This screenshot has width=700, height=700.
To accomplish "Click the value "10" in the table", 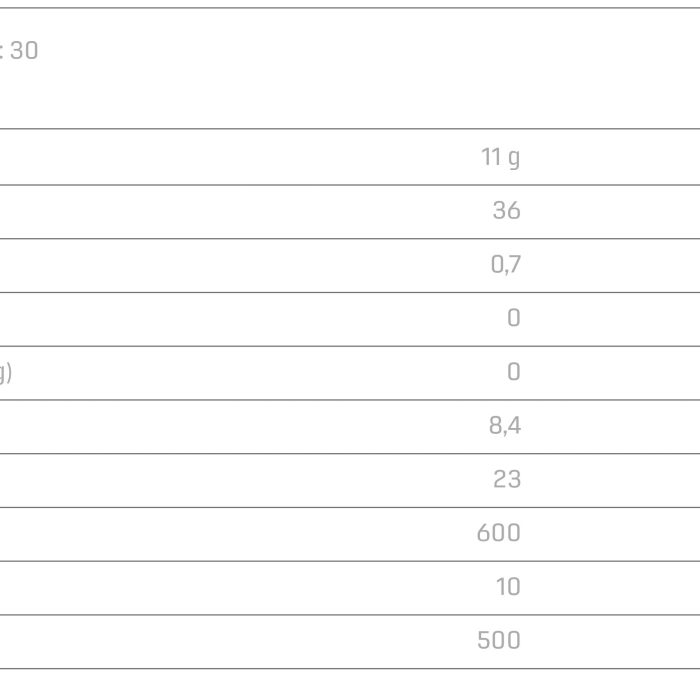I will coord(508,587).
